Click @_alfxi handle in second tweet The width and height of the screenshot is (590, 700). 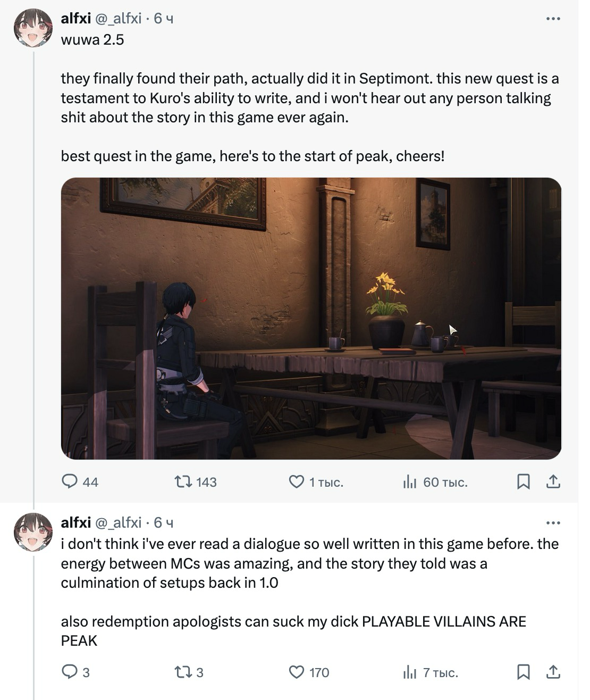118,523
